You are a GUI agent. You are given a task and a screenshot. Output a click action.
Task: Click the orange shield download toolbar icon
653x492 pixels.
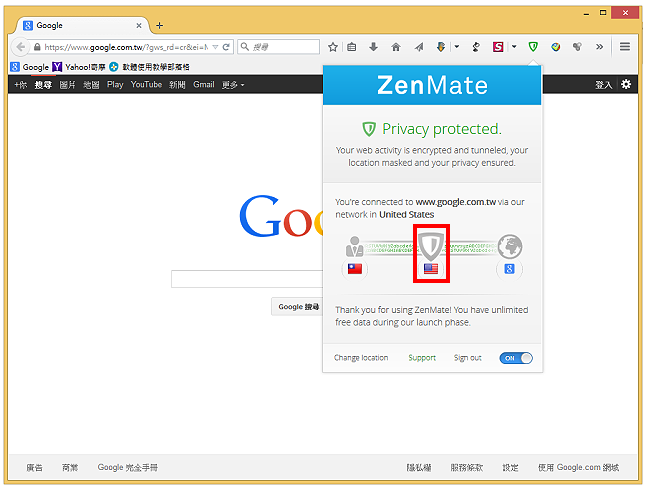point(441,47)
